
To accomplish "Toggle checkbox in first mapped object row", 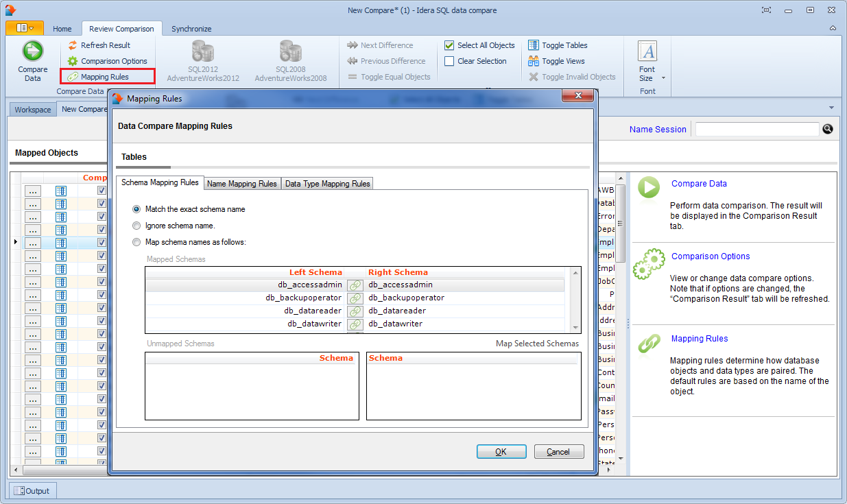I will (x=102, y=190).
